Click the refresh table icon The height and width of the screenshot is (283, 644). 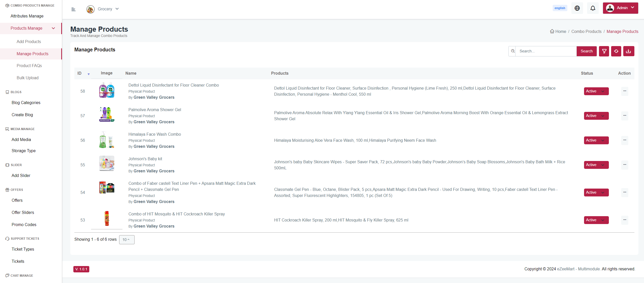point(616,51)
